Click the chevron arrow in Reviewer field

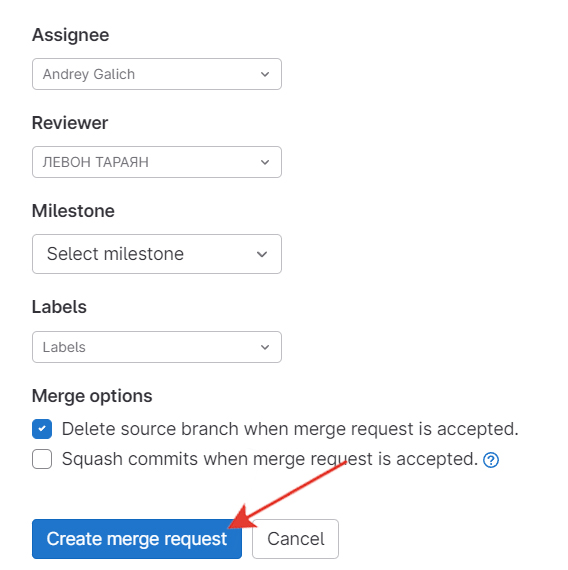pyautogui.click(x=265, y=162)
